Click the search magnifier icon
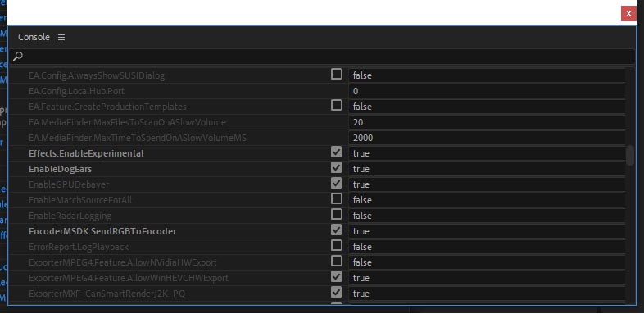 point(18,57)
